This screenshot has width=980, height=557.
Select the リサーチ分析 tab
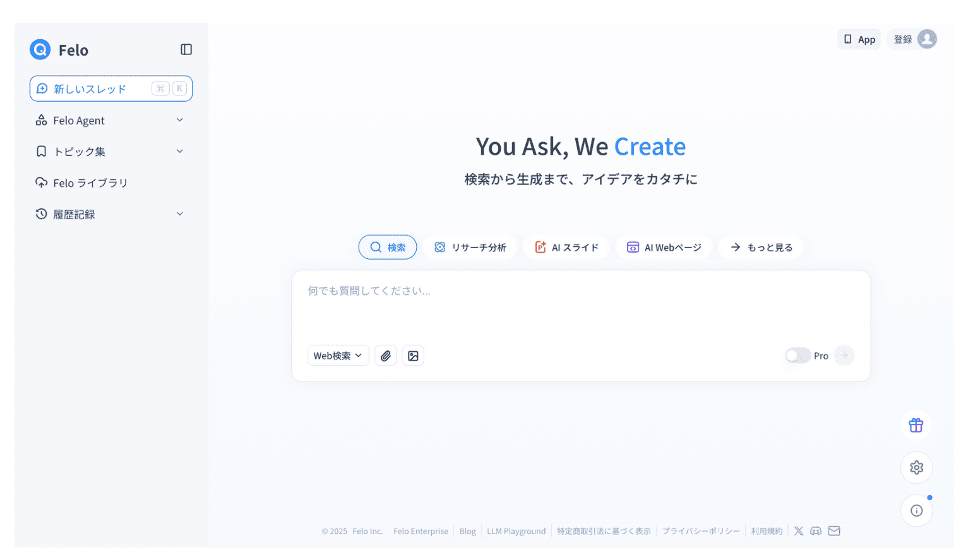tap(470, 247)
